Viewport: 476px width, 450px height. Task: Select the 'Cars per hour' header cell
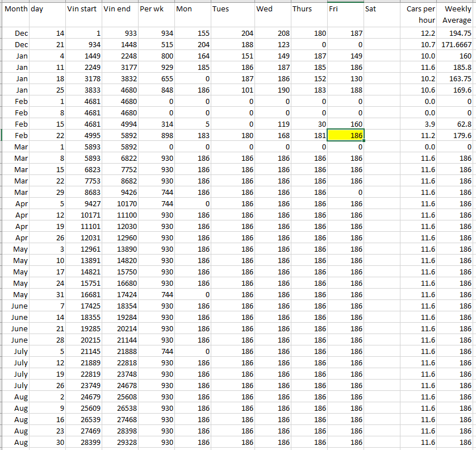(x=420, y=15)
